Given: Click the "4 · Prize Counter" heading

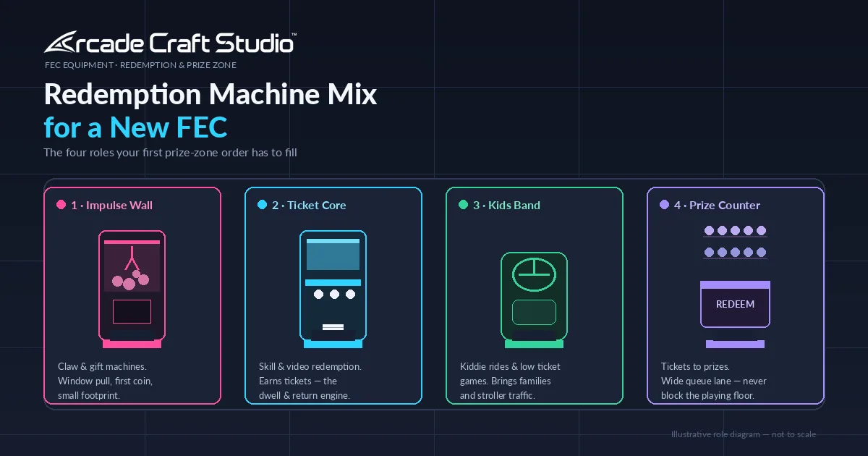Looking at the screenshot, I should (x=717, y=206).
